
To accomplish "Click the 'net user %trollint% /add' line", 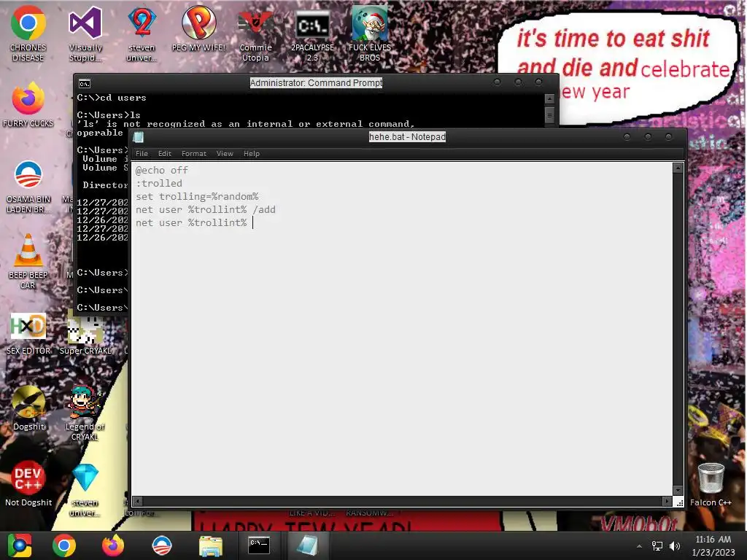I will pyautogui.click(x=205, y=209).
